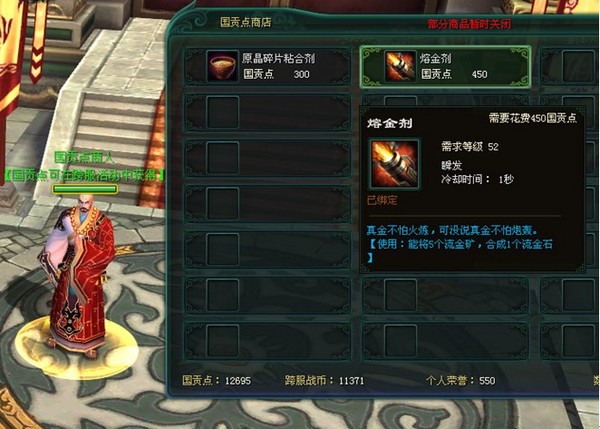Click the 需要花费450国贡点 cost text

point(533,118)
